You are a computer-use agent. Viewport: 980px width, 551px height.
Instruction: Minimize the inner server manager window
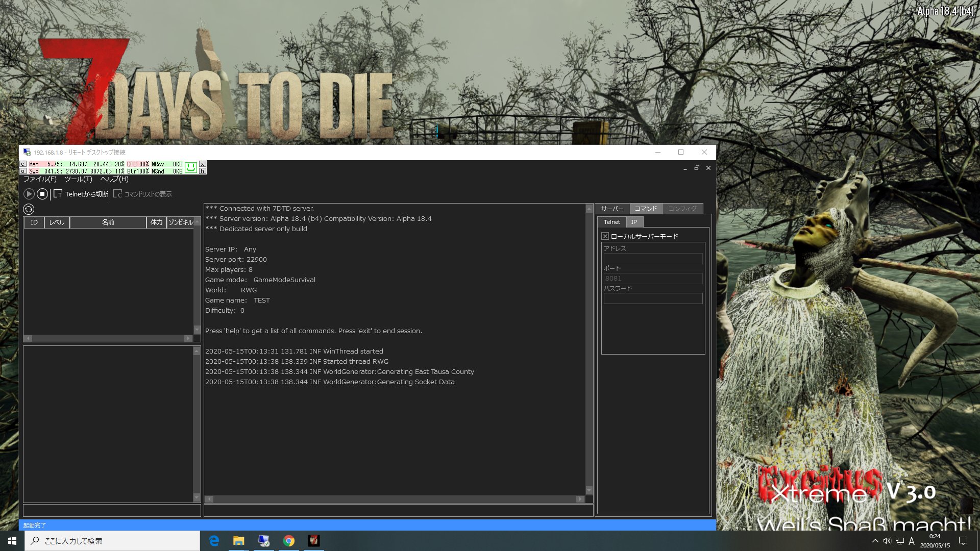(x=685, y=168)
